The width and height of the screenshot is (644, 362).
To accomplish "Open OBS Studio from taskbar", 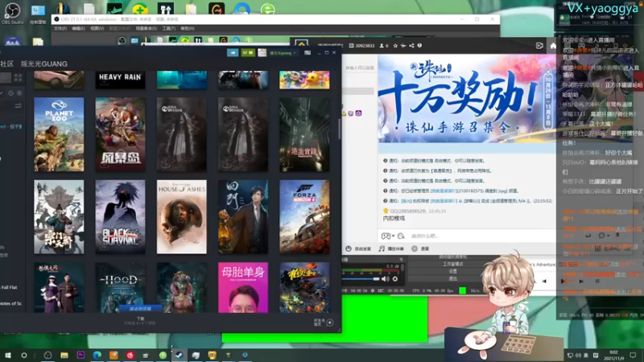I will pos(47,356).
